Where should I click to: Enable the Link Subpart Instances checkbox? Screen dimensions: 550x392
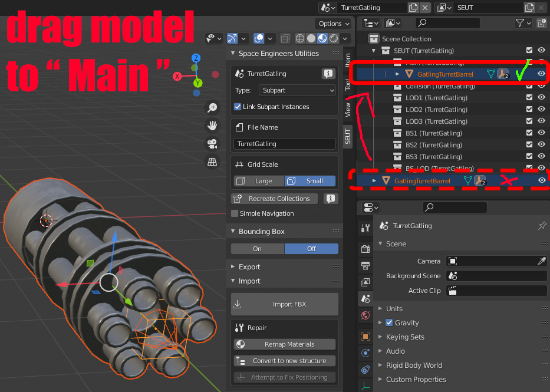pos(238,107)
